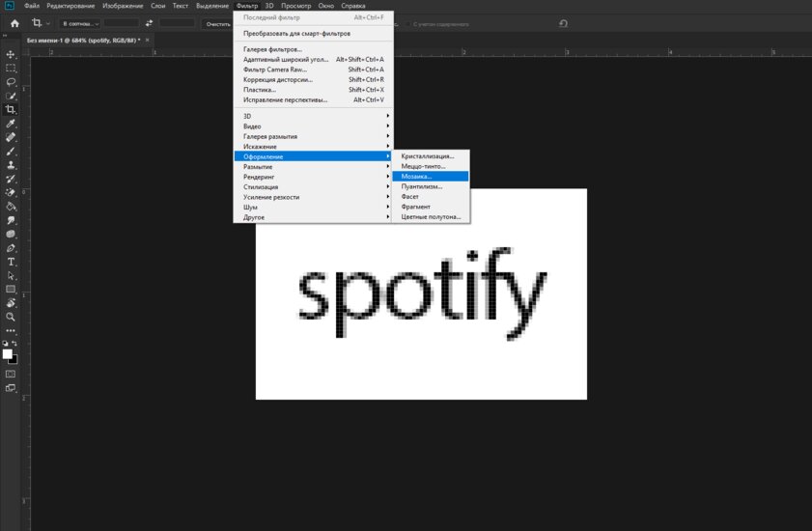The image size is (812, 531).
Task: Select the Healing Brush tool
Action: coord(11,137)
